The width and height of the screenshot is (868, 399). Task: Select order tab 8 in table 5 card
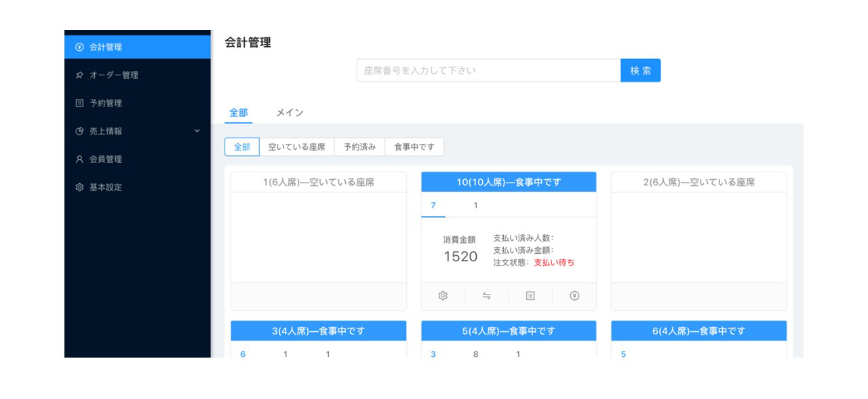coord(475,354)
